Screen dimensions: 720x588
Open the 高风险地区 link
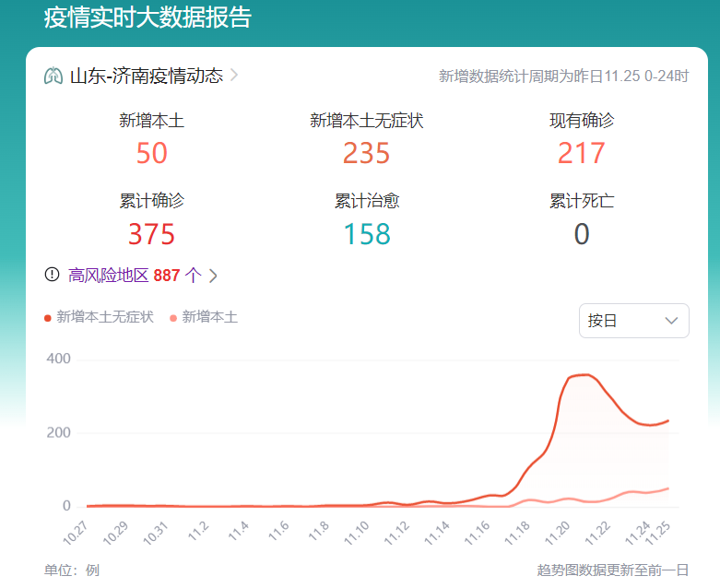click(109, 275)
